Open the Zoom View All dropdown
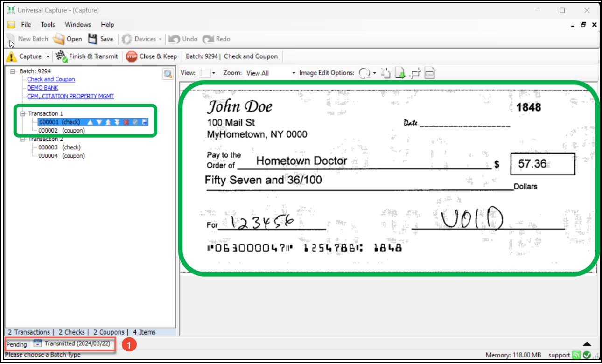 pos(294,73)
